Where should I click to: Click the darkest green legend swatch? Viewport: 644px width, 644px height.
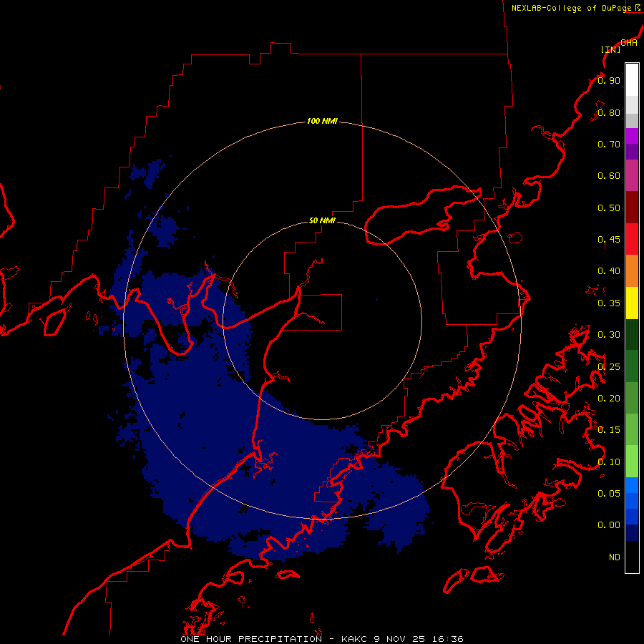[632, 334]
